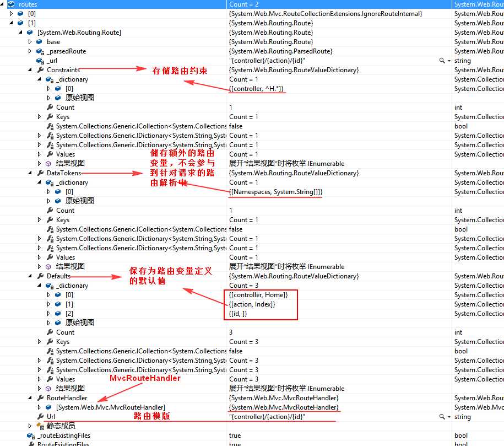
Task: Click the Url wrench property icon
Action: pos(41,416)
